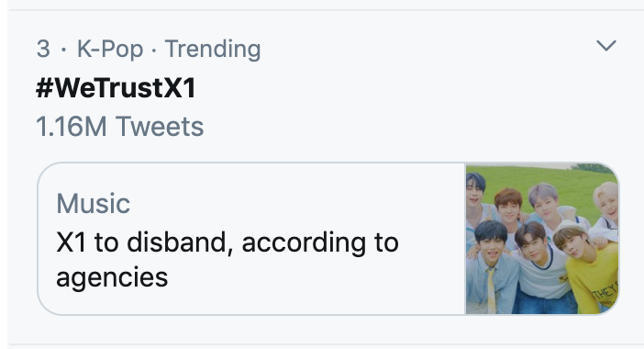
Task: Open the #WeTrustX1 hashtag
Action: click(x=116, y=88)
